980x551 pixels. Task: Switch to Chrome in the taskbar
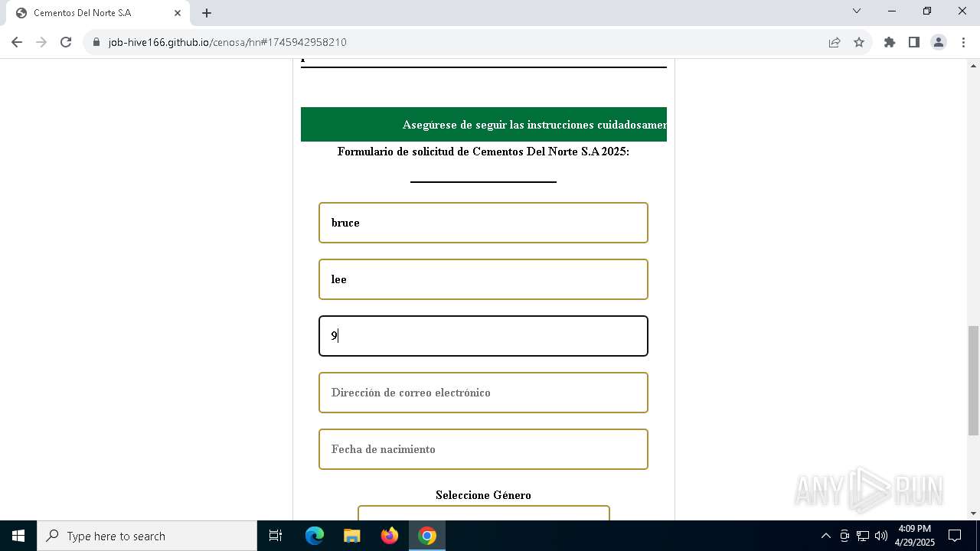coord(427,536)
